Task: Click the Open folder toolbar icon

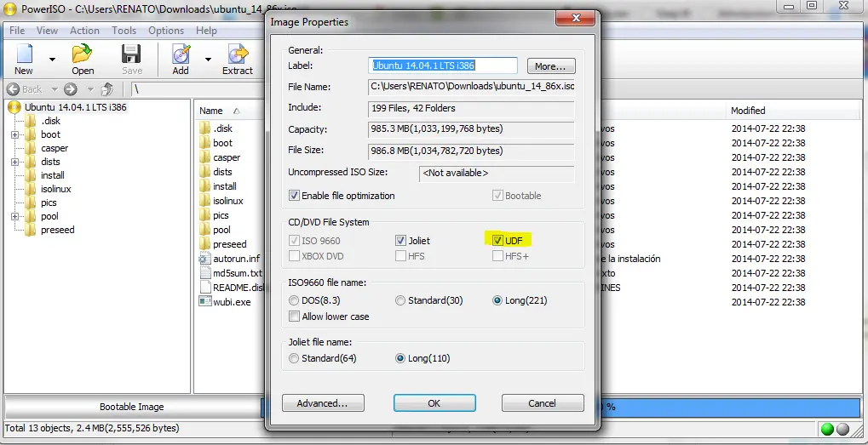Action: coord(83,54)
